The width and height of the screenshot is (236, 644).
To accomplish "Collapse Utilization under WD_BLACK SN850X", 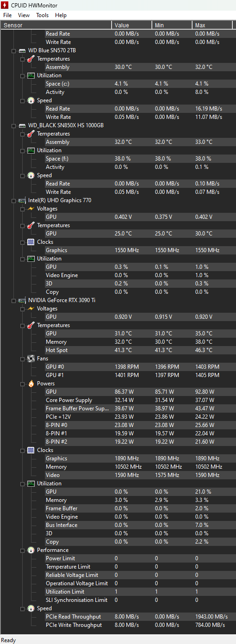I will [x=22, y=150].
